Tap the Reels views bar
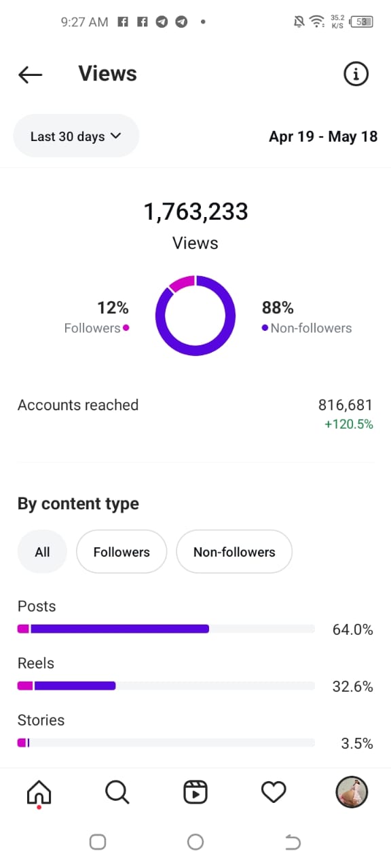 tap(166, 686)
